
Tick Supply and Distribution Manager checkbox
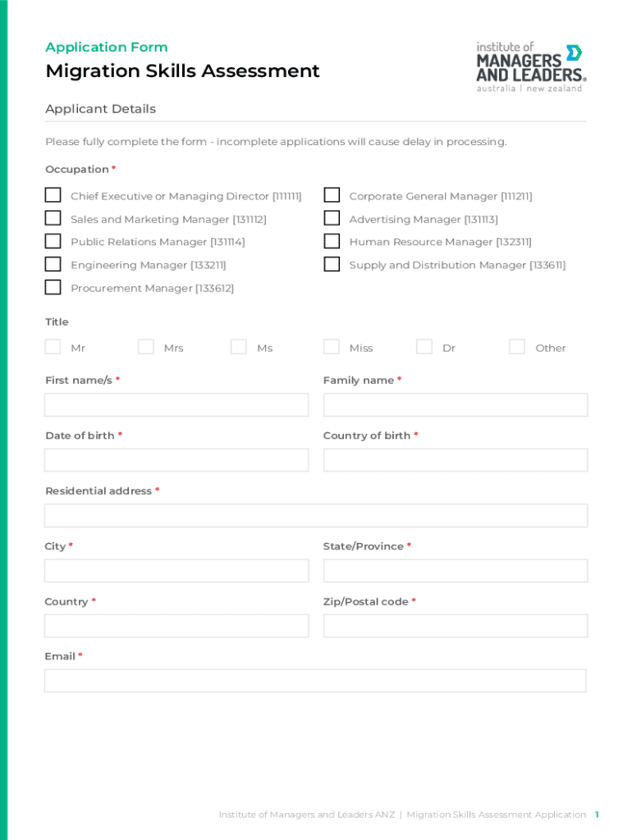[x=332, y=264]
